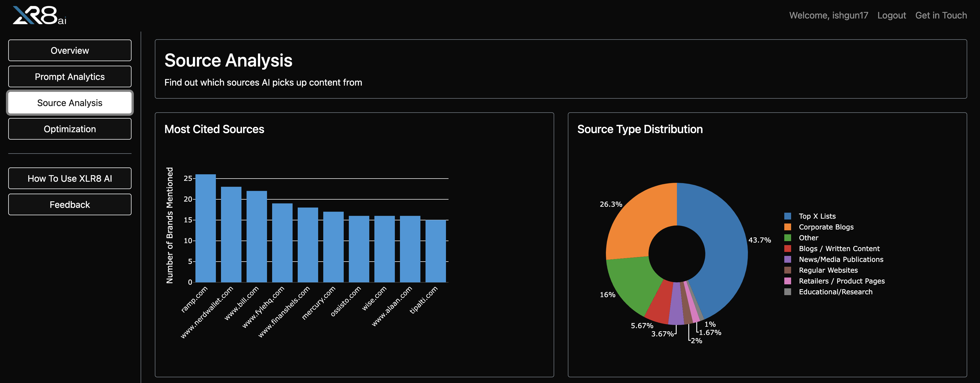Toggle Regular Websites legend swatch
The width and height of the screenshot is (980, 383).
point(787,270)
